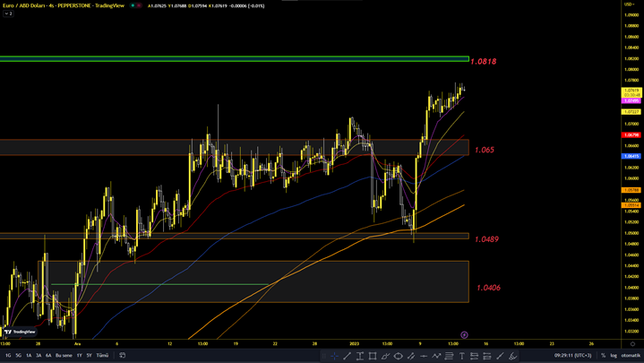Click the red moving average price tag
Screen dimensions: 644x363
tap(631, 134)
